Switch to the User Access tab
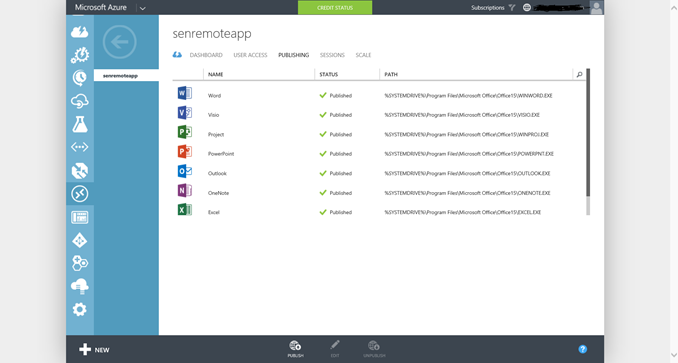The image size is (678, 363). coord(250,55)
